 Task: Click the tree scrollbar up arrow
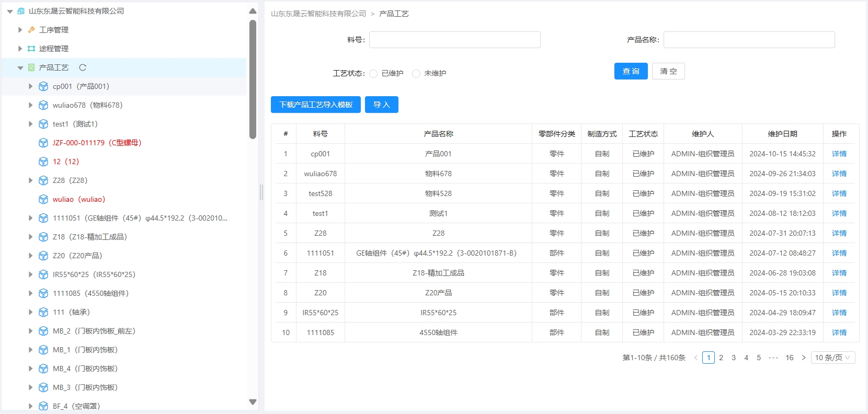pyautogui.click(x=253, y=11)
